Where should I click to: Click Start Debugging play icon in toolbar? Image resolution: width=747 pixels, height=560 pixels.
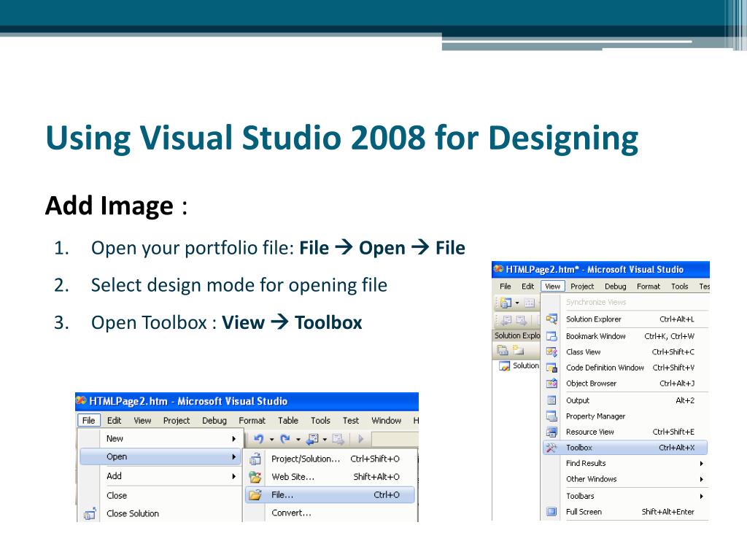[360, 438]
